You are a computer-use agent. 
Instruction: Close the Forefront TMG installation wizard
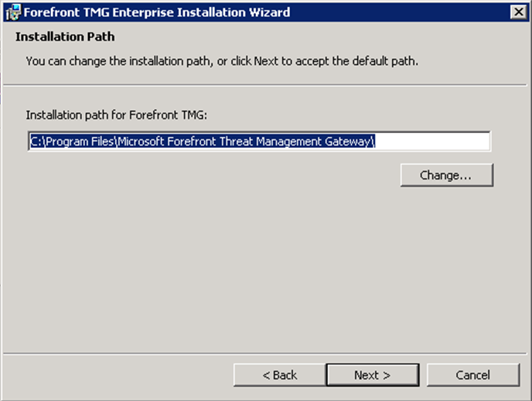(x=518, y=12)
